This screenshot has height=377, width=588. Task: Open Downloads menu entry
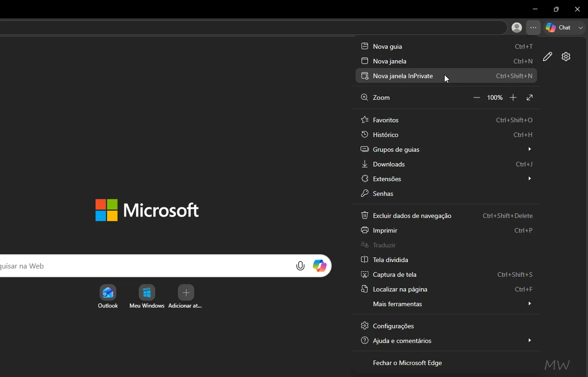click(x=446, y=164)
